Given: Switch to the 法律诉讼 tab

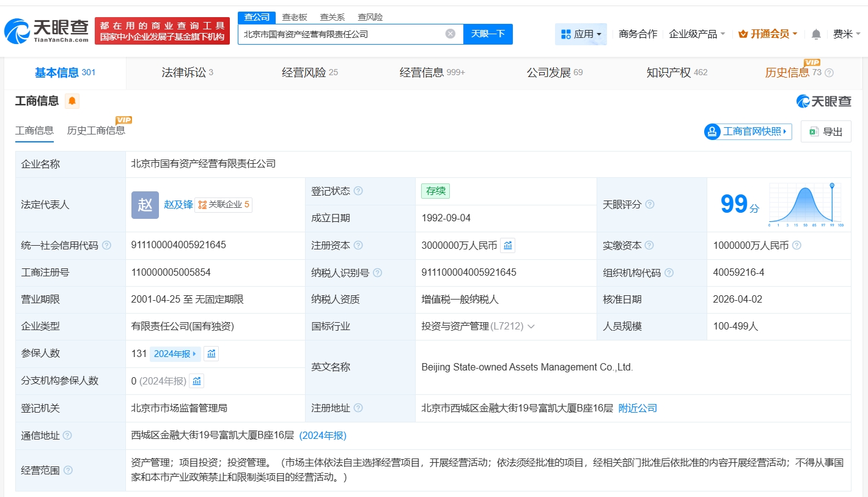Looking at the screenshot, I should (x=186, y=72).
